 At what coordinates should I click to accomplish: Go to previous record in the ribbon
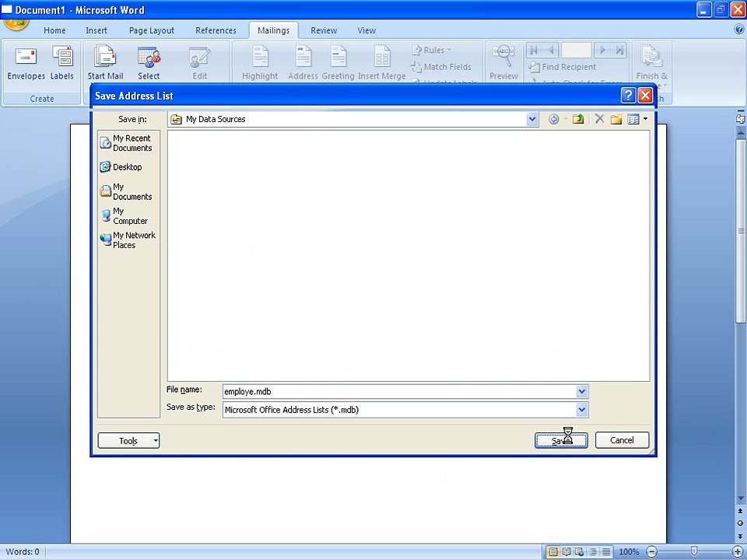[x=551, y=50]
